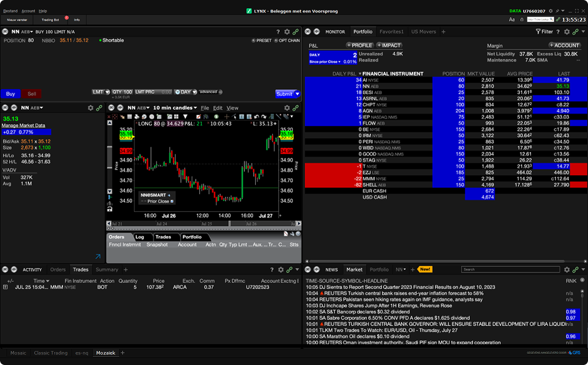Click the + PROFILE button
The height and width of the screenshot is (365, 588).
359,45
